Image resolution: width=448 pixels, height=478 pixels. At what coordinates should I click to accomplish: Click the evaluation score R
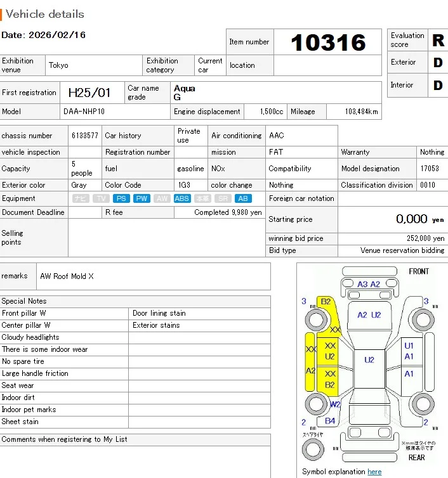(438, 40)
